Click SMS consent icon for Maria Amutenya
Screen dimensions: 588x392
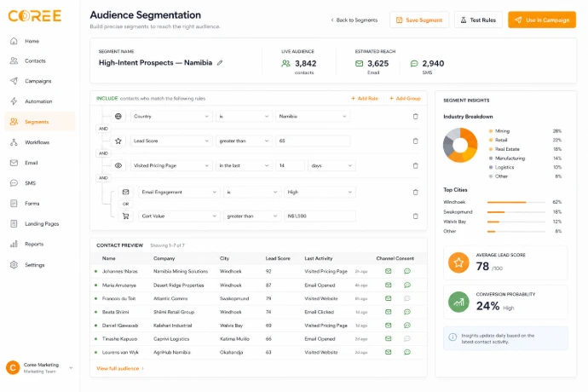point(406,285)
